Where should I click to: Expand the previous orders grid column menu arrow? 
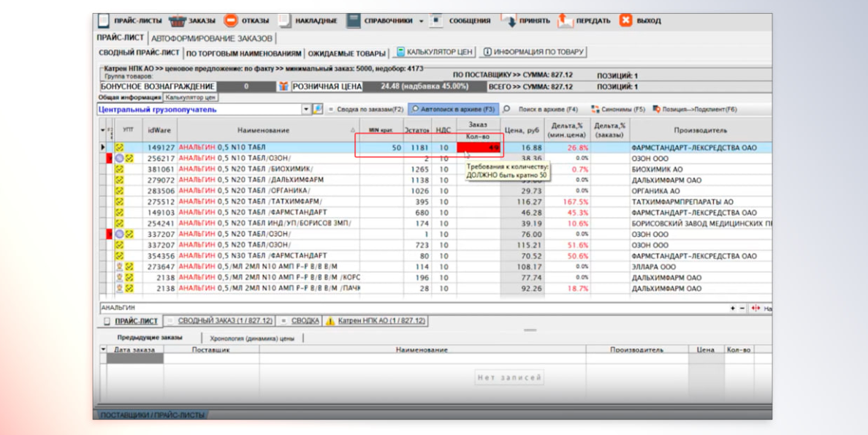(x=103, y=350)
